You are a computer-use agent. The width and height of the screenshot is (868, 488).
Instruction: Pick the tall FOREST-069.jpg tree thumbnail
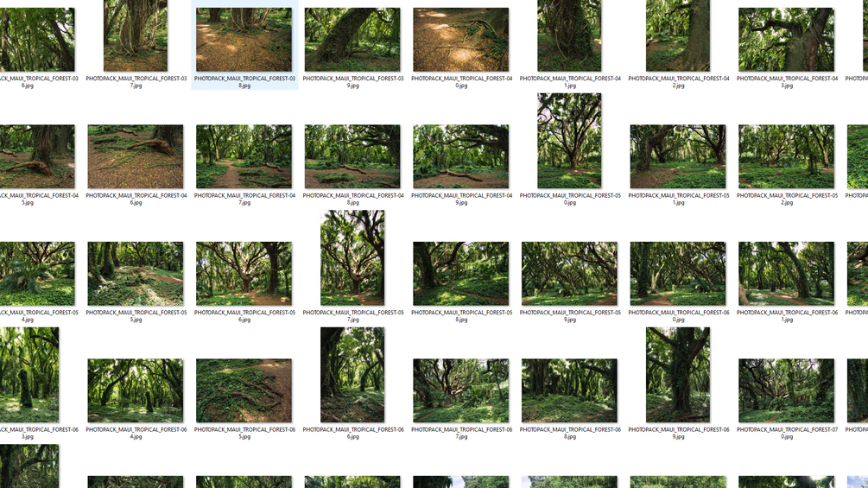click(x=678, y=375)
